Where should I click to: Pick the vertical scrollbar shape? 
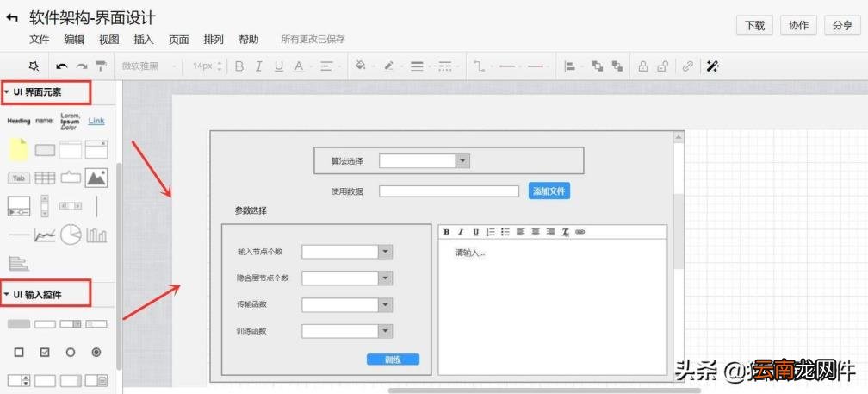point(45,205)
